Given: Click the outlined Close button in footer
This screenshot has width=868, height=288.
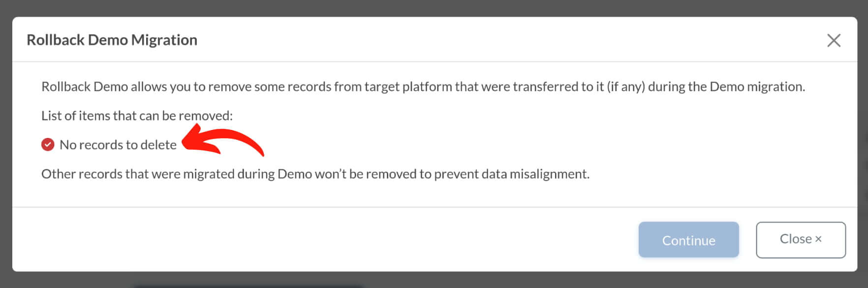Looking at the screenshot, I should 801,240.
